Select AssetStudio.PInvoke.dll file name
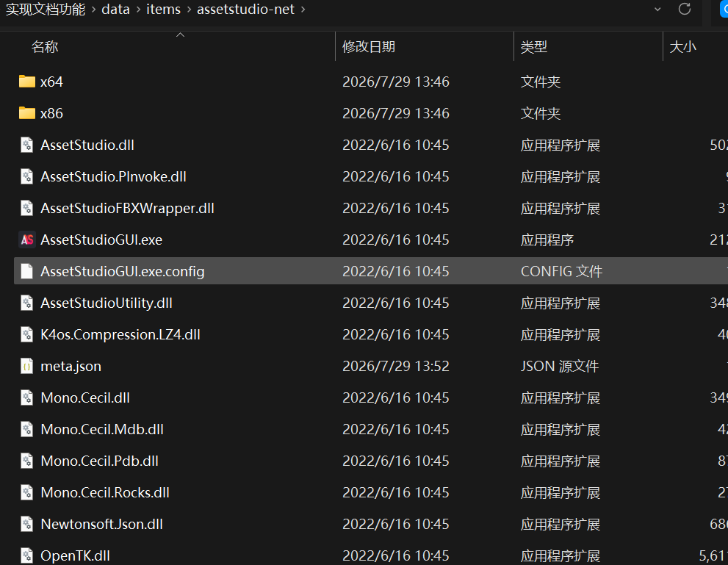This screenshot has width=728, height=565. pos(113,176)
